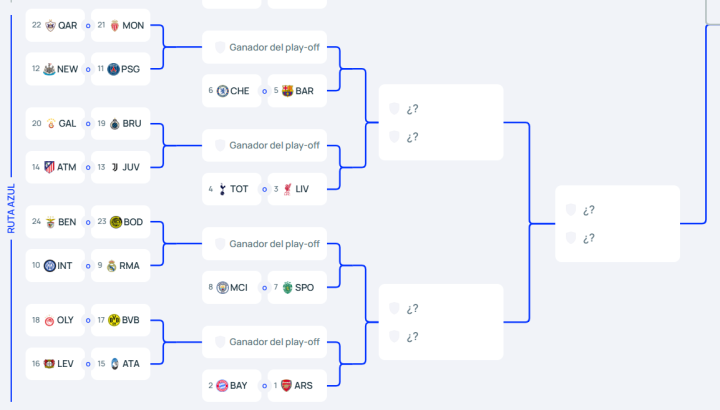
Task: Click the Borussia Dortmund BVB badge
Action: click(x=114, y=320)
